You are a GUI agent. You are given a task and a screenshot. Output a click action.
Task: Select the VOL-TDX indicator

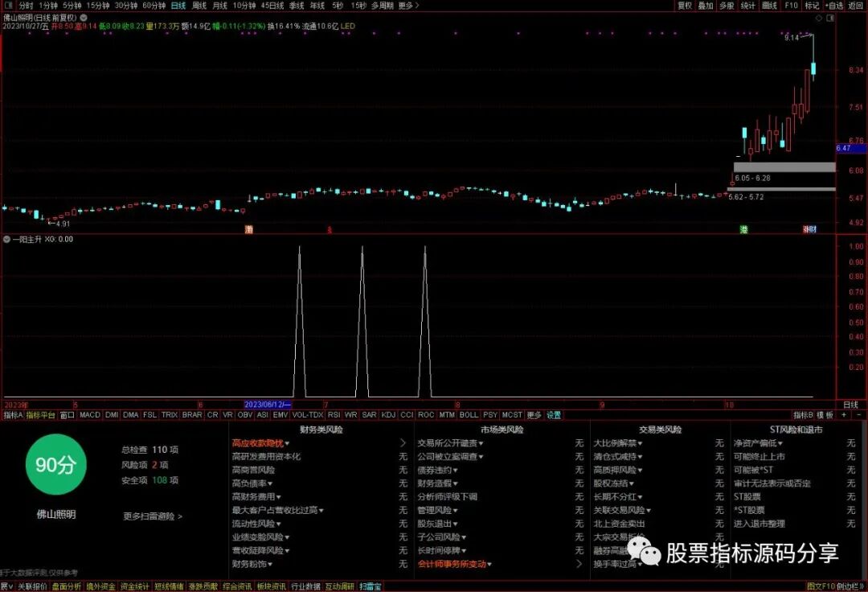pos(308,415)
